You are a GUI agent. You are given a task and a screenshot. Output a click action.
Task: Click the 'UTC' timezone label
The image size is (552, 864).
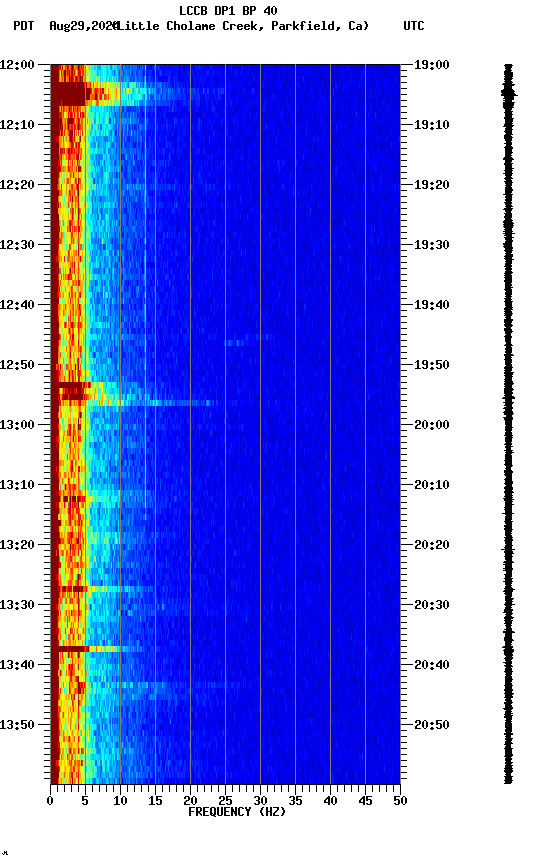click(414, 26)
